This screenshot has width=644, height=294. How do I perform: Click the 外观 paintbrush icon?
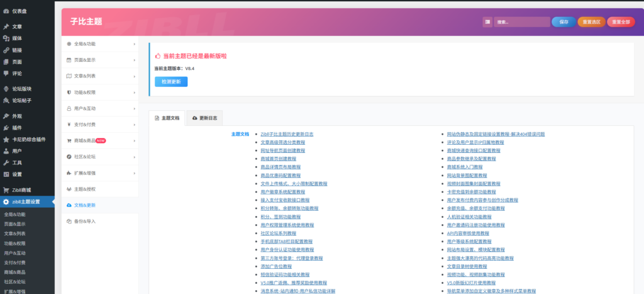pos(6,116)
